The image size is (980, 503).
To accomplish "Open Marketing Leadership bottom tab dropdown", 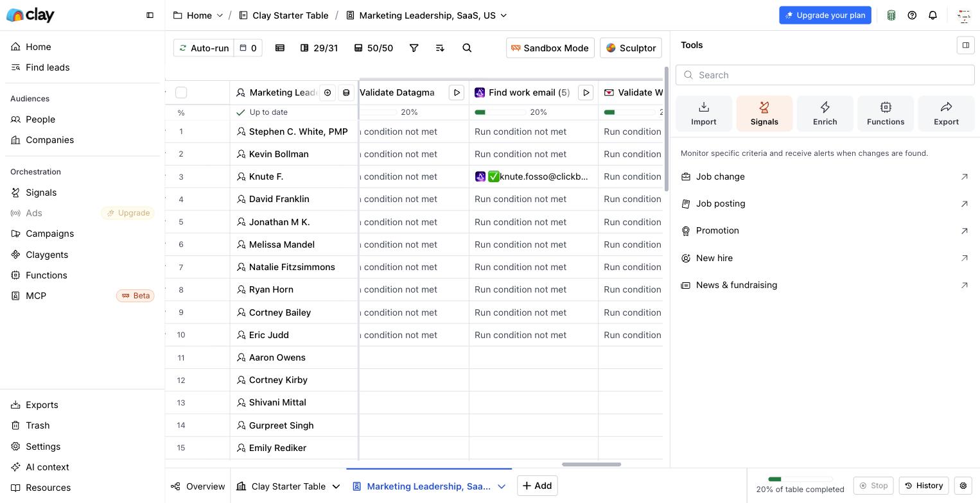I will coord(502,486).
